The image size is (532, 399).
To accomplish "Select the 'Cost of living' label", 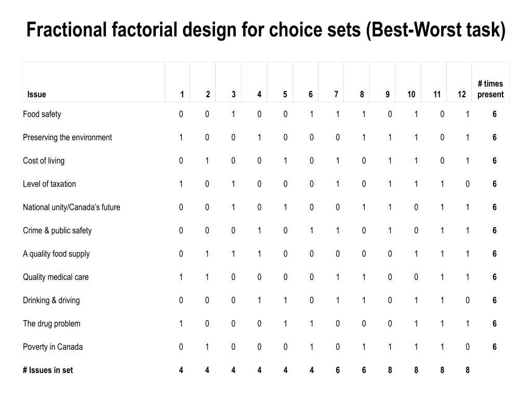I will [x=44, y=161].
